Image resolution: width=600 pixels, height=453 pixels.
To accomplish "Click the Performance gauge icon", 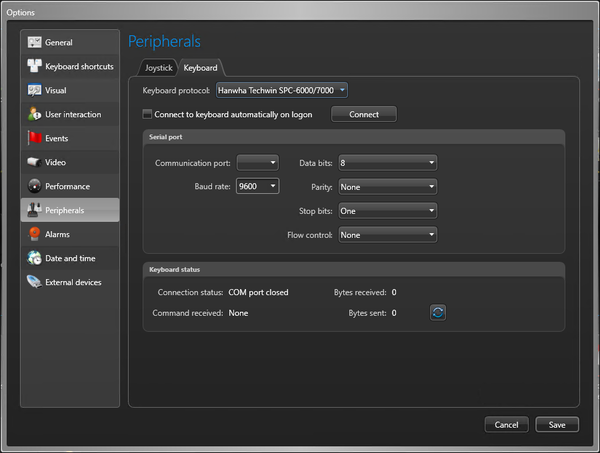I will pos(34,186).
